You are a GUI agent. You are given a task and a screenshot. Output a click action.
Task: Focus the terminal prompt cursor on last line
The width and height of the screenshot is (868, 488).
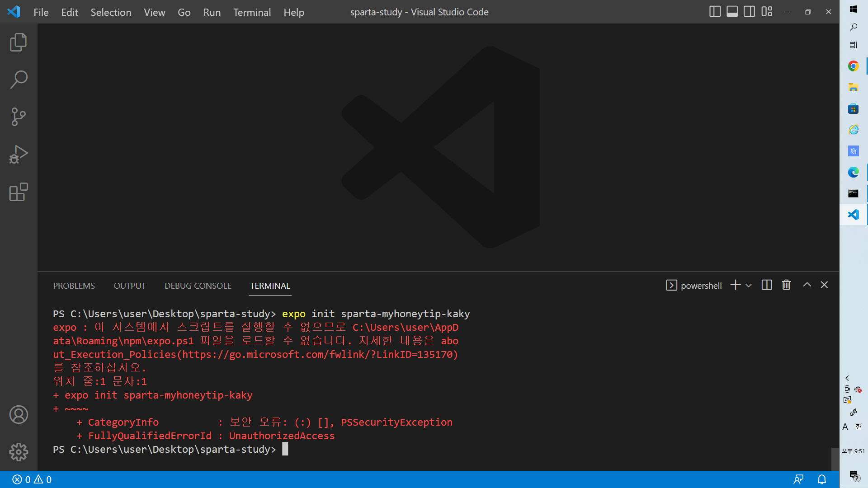pyautogui.click(x=285, y=449)
